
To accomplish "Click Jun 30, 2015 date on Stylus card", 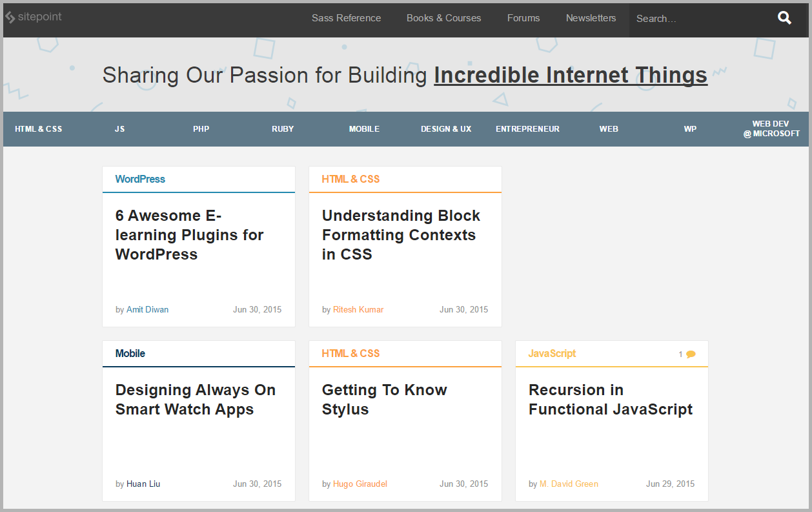I will [x=464, y=484].
